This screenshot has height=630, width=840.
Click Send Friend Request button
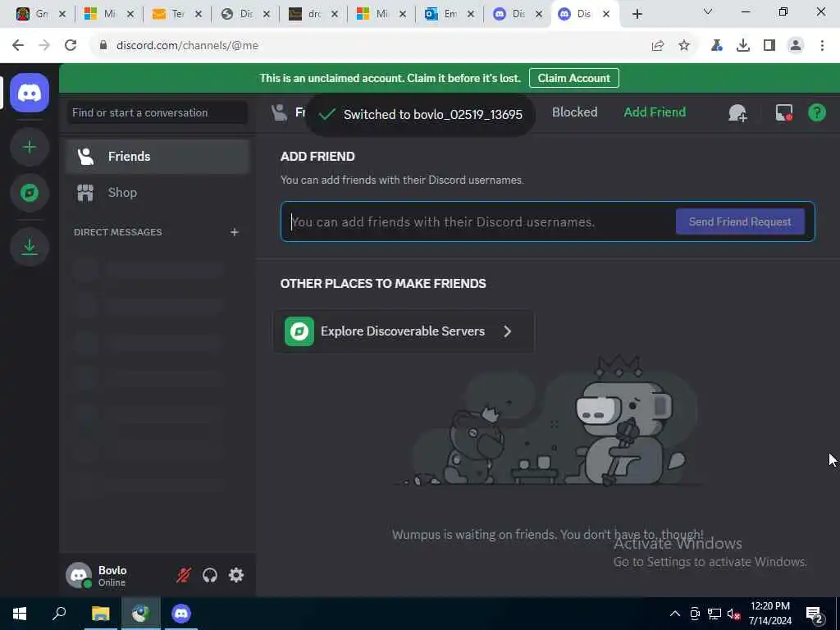pyautogui.click(x=740, y=221)
